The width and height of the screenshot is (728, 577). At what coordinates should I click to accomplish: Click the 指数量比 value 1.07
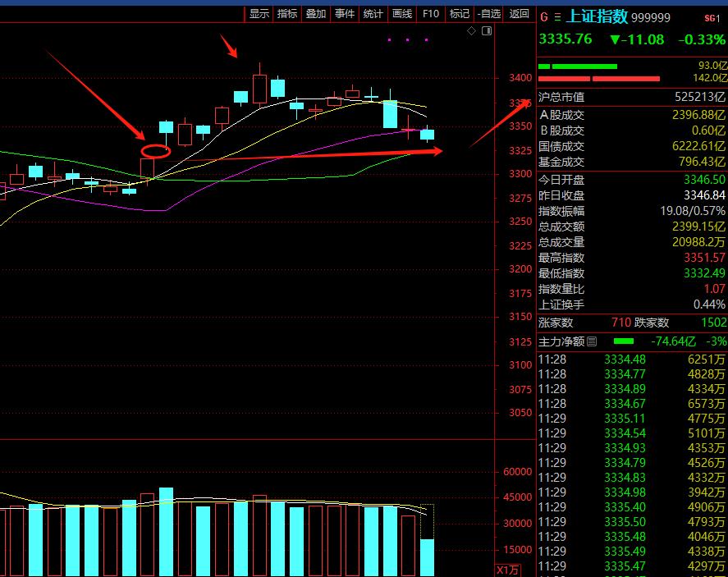pos(714,289)
